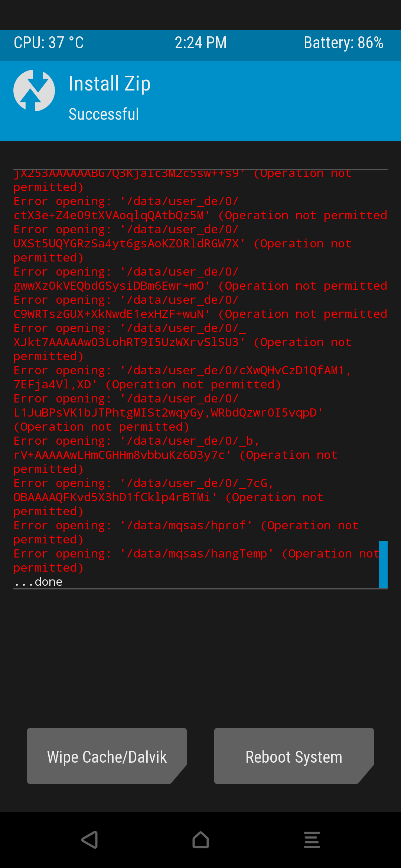This screenshot has width=401, height=868.
Task: Click the blue console scrollbar handle
Action: (383, 565)
